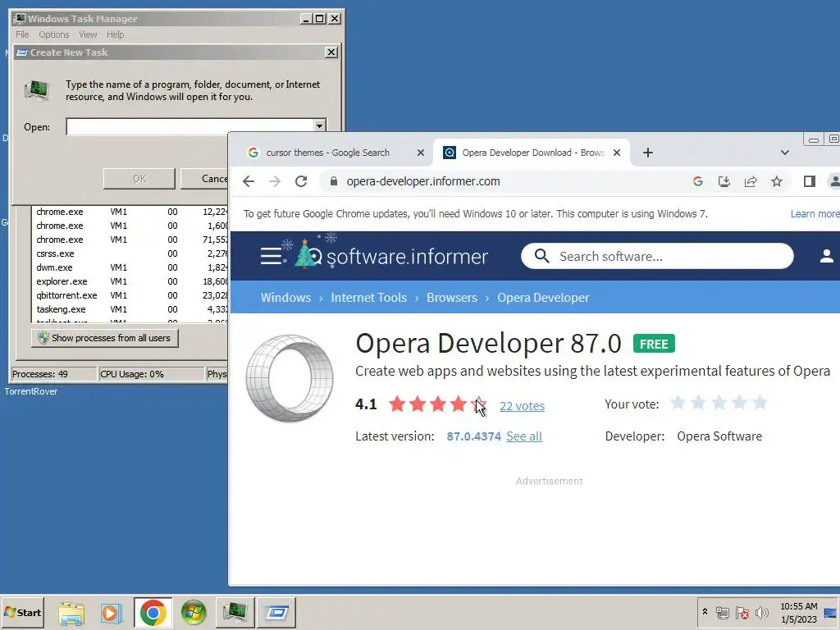Close the Opera Developer Download tab
Viewport: 840px width, 630px height.
point(617,153)
